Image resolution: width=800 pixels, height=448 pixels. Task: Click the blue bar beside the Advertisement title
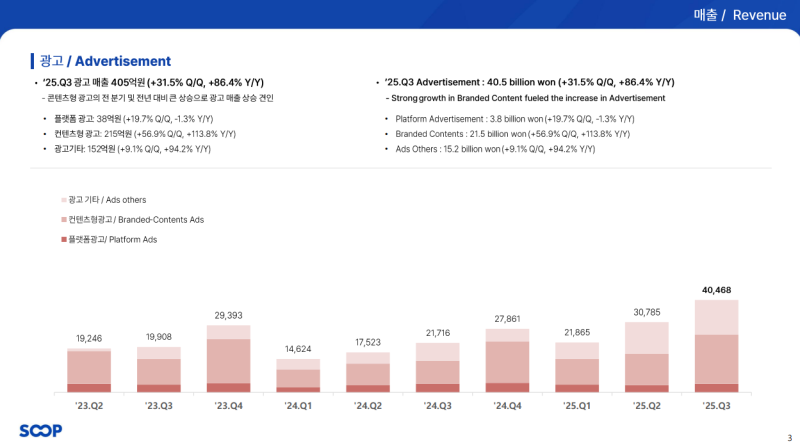(32, 61)
